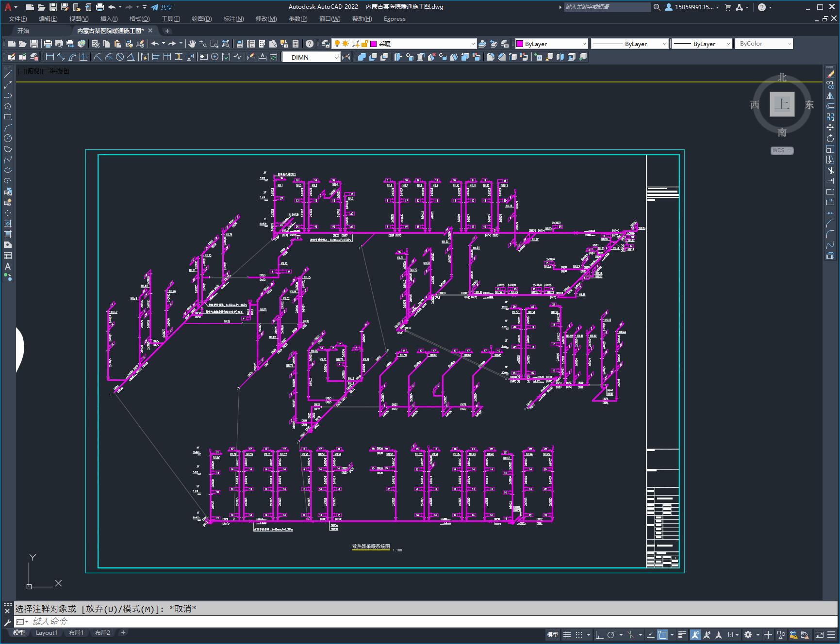
Task: Click the 共享 share button
Action: 162,7
